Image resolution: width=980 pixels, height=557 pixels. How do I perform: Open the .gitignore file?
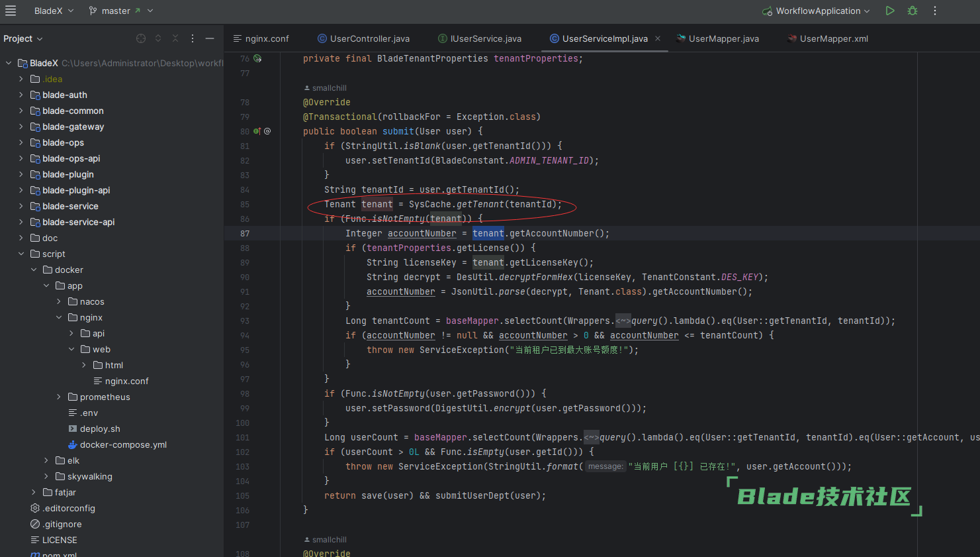62,524
